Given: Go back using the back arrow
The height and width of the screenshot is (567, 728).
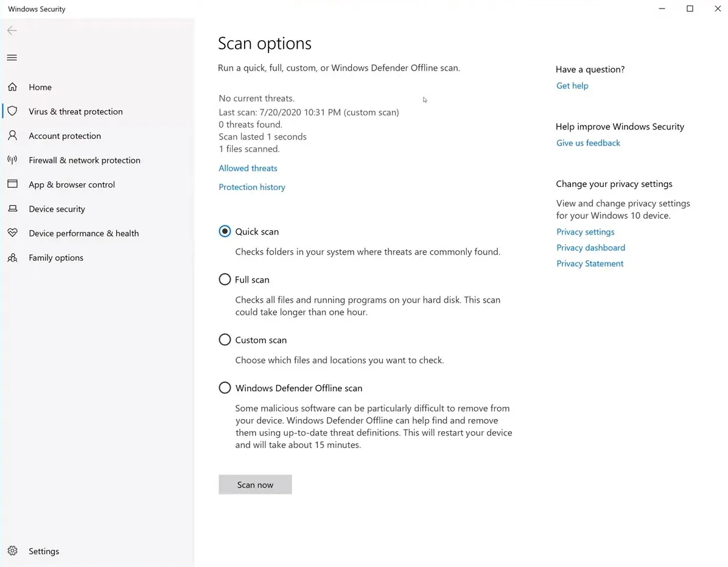Looking at the screenshot, I should tap(12, 30).
